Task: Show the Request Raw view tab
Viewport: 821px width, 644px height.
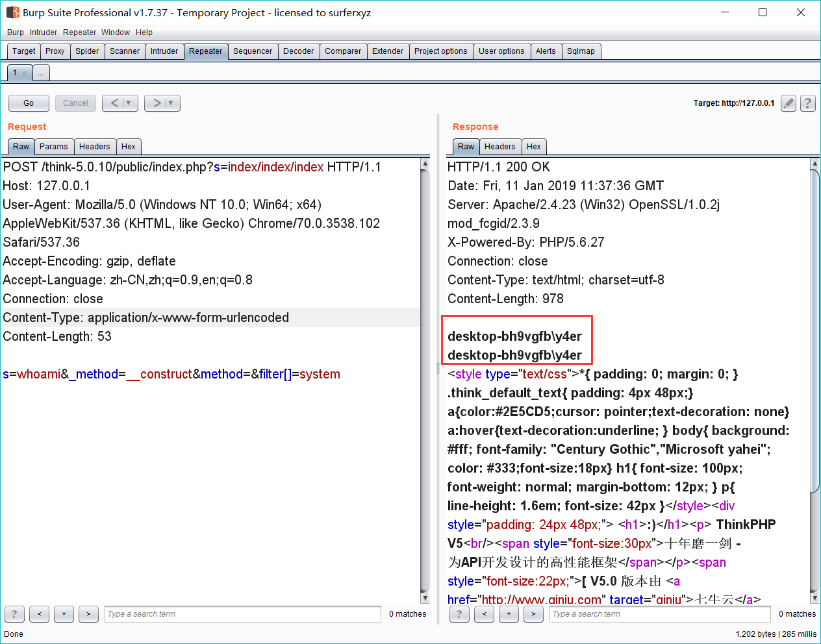Action: click(x=21, y=147)
